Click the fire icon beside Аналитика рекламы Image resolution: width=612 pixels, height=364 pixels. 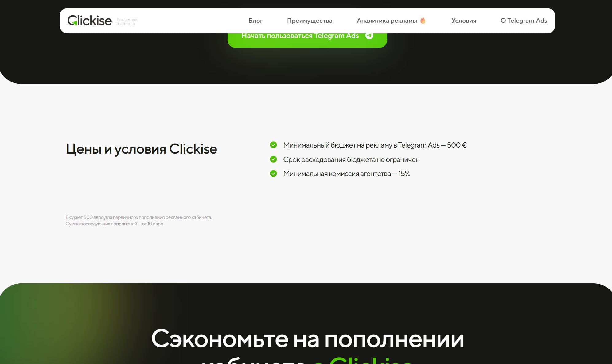pos(423,21)
